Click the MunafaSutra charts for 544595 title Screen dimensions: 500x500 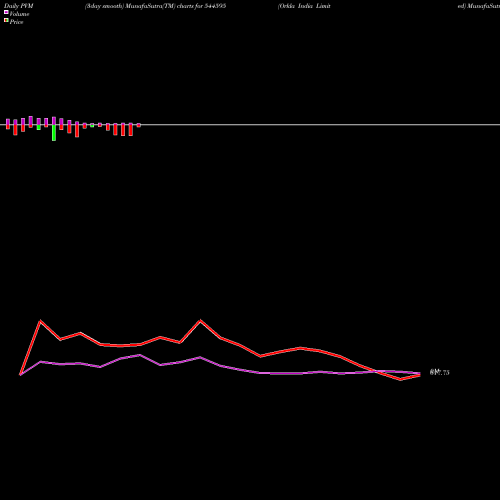pos(155,6)
